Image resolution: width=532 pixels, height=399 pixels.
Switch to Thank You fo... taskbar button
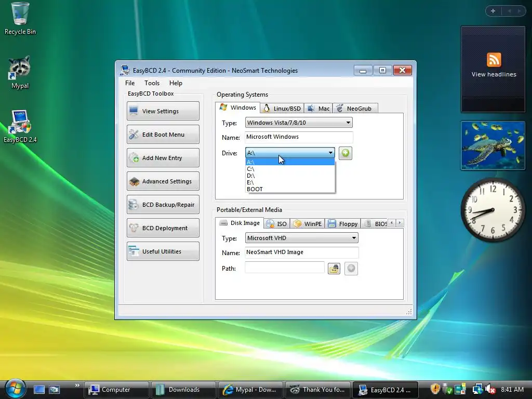(x=318, y=390)
